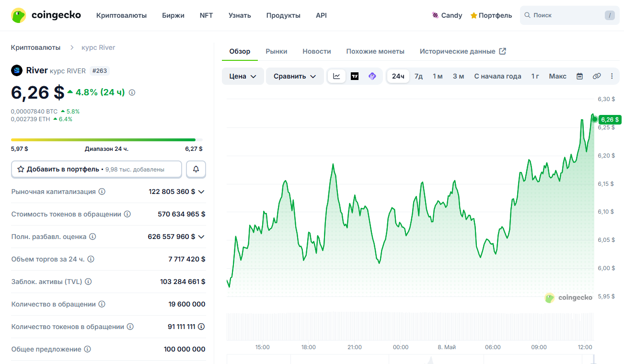Click info icon for Полн. разбавл. оценка

coord(93,237)
